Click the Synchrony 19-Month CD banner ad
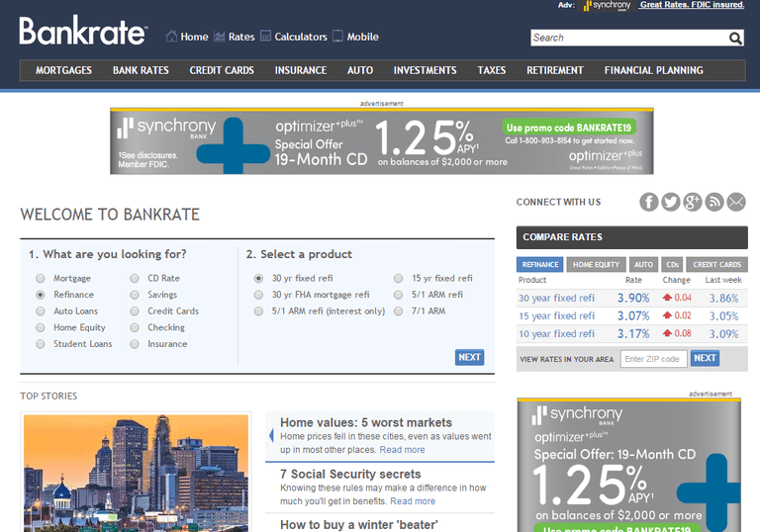This screenshot has width=760, height=532. coord(381,141)
